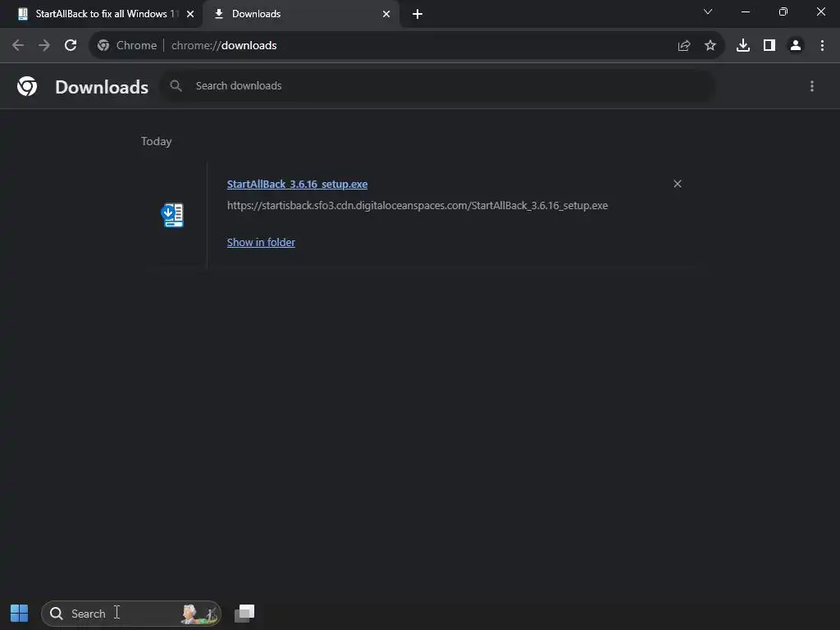This screenshot has width=840, height=630.
Task: Click the Today date heading
Action: click(x=157, y=141)
